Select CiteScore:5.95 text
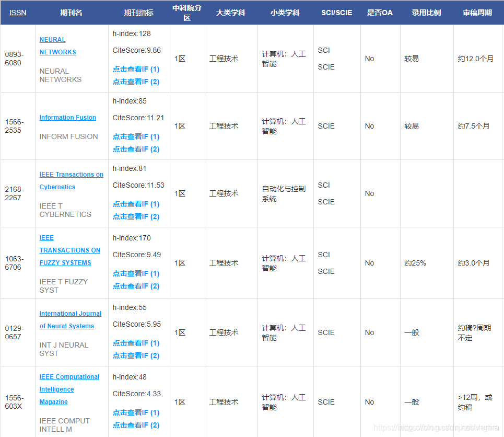 (x=137, y=324)
